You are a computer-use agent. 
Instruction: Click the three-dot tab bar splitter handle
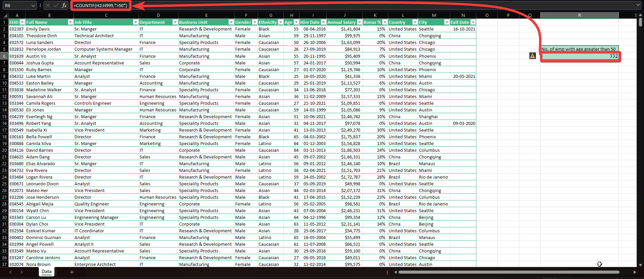pyautogui.click(x=387, y=272)
